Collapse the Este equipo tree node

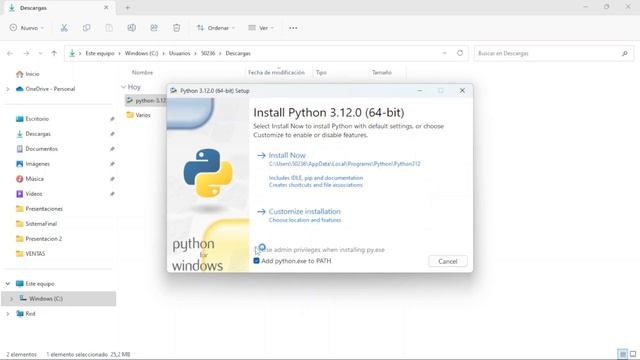coord(7,284)
